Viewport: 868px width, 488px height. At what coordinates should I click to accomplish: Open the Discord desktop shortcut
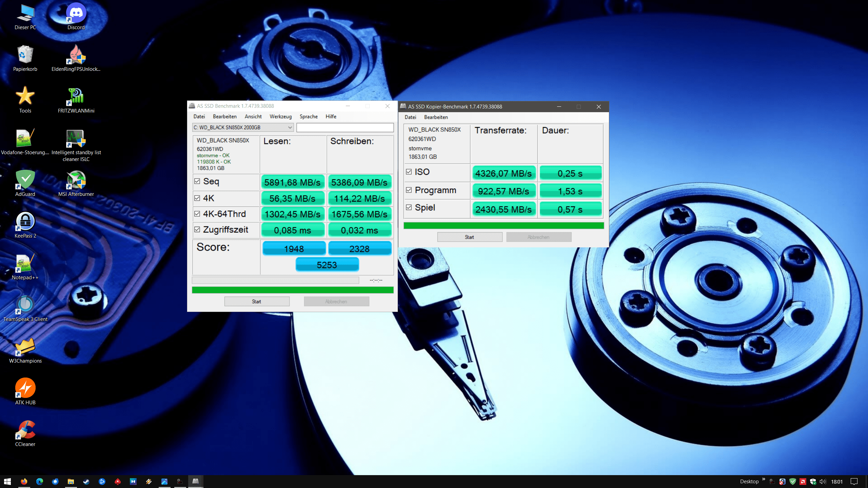(76, 14)
